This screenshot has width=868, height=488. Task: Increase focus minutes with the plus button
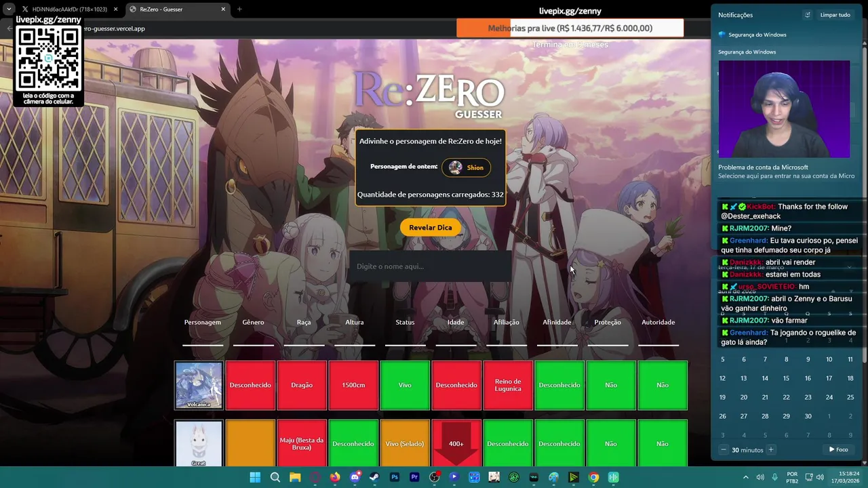click(x=770, y=450)
